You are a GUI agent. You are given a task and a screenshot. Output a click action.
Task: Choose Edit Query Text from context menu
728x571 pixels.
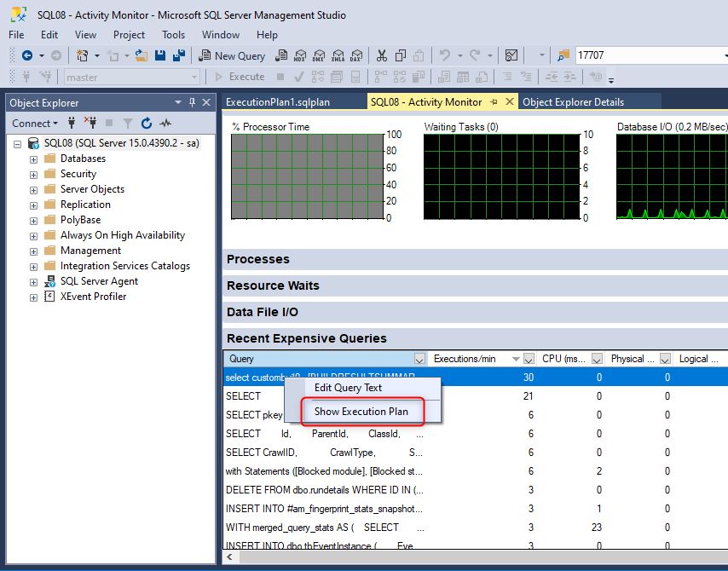[348, 388]
